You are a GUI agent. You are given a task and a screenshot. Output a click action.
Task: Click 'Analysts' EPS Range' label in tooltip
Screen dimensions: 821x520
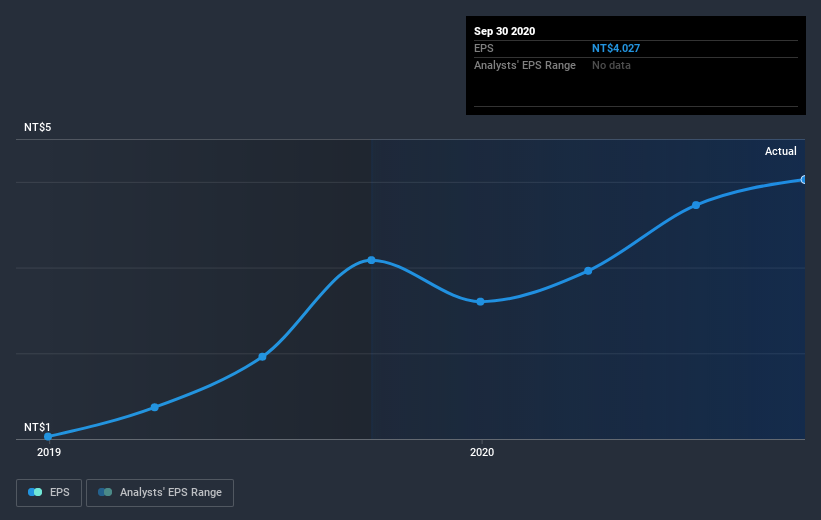(x=525, y=65)
